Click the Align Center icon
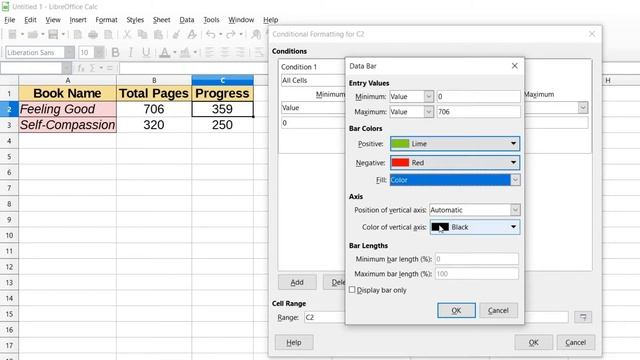This screenshot has height=360, width=640. (x=225, y=52)
